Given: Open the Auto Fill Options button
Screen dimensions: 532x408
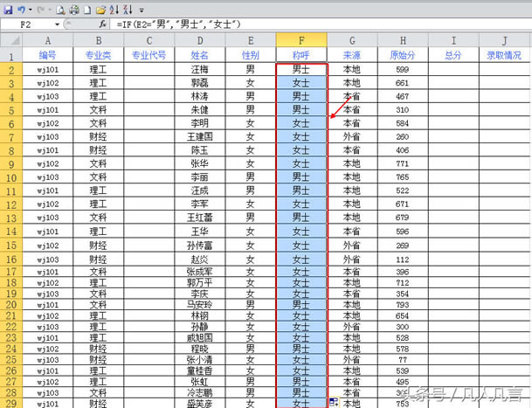Looking at the screenshot, I should pyautogui.click(x=334, y=402).
